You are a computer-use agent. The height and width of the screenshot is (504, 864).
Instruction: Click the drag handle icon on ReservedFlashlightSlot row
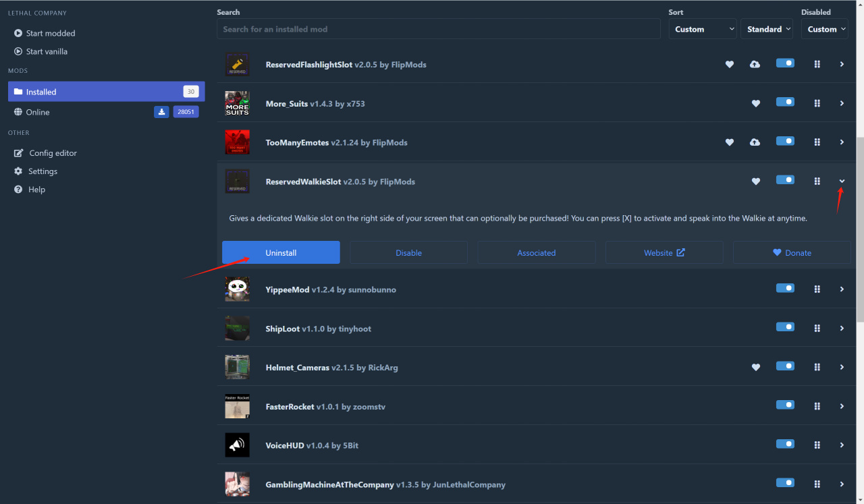click(817, 64)
